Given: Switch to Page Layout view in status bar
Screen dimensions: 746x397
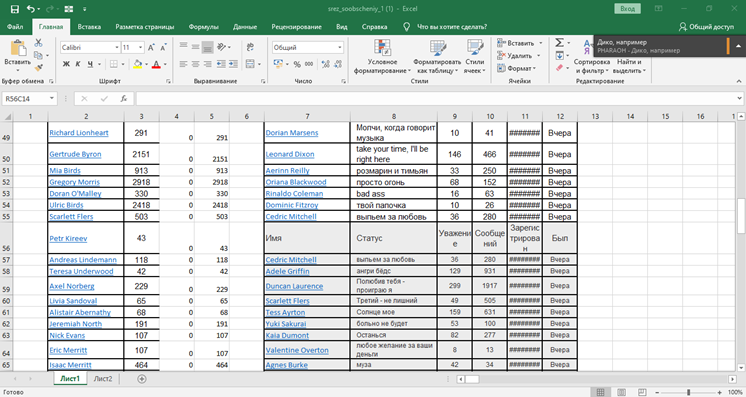Looking at the screenshot, I should coord(621,392).
